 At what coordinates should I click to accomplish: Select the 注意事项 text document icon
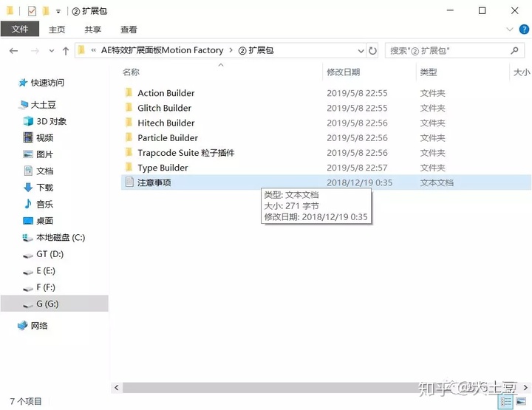click(129, 182)
